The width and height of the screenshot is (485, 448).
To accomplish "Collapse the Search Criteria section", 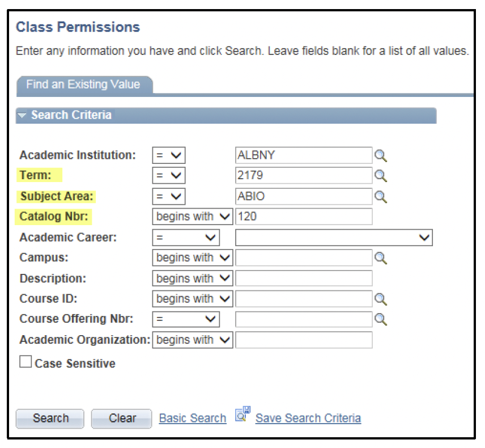I will pos(22,115).
